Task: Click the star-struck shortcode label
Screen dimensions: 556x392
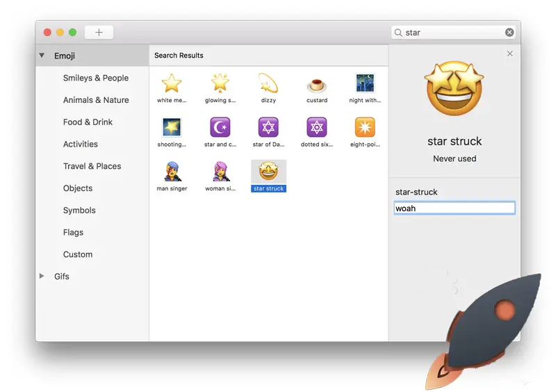Action: point(416,192)
